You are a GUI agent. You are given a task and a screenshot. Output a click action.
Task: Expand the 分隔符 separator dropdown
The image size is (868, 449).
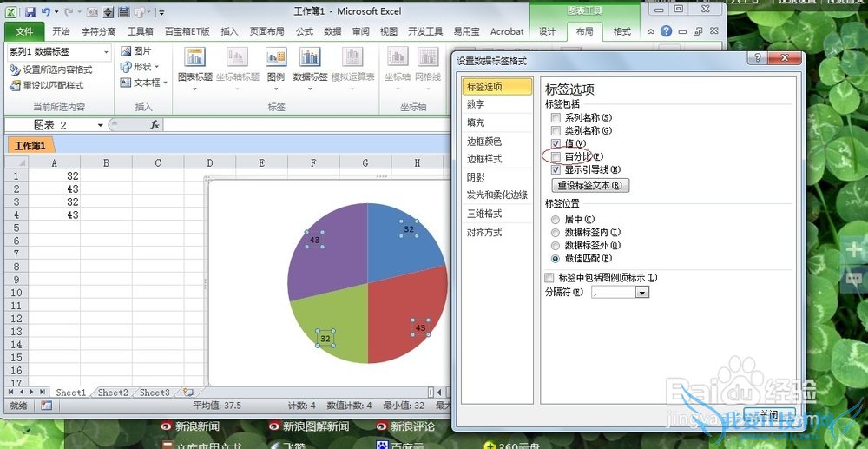click(642, 294)
